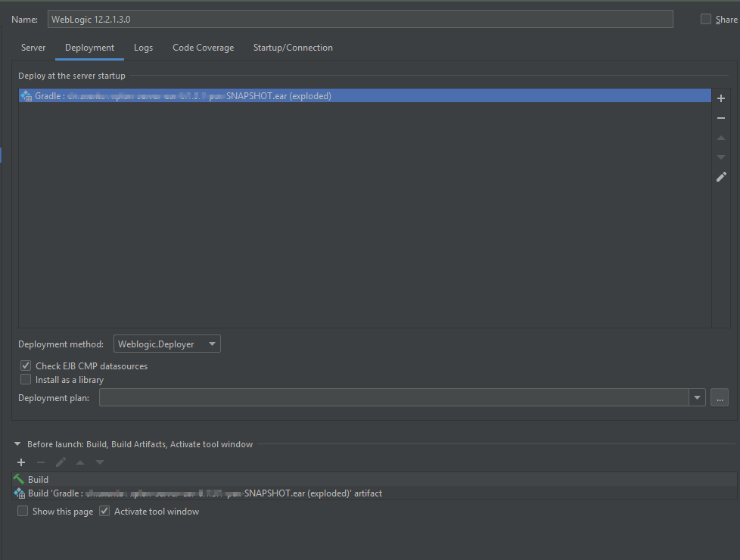Click into the Deployment plan text field
Image resolution: width=740 pixels, height=560 pixels.
(x=394, y=397)
